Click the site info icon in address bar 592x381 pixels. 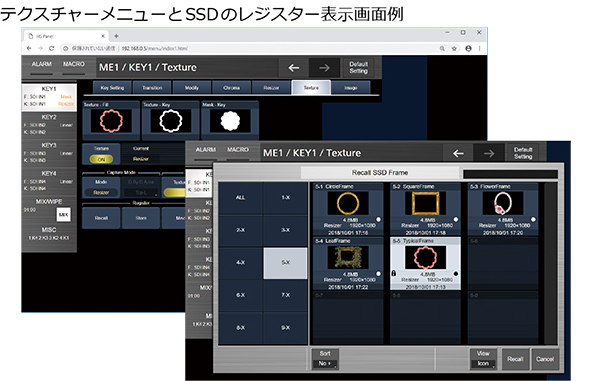point(65,48)
